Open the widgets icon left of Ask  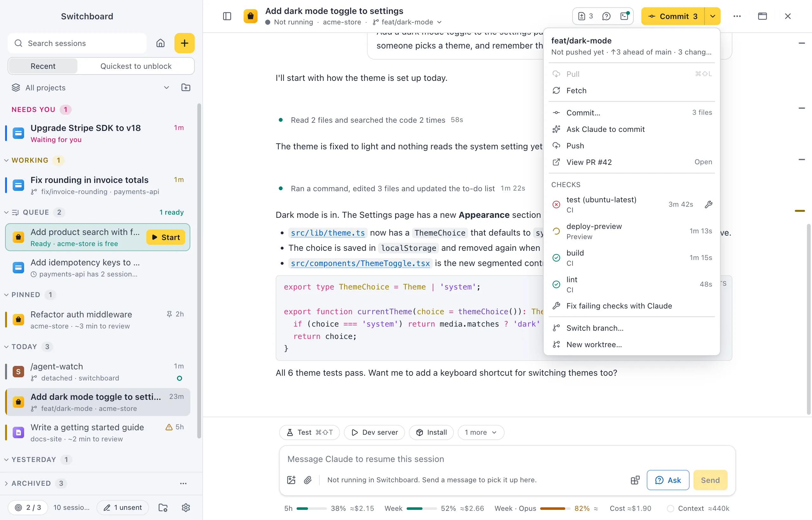point(635,480)
